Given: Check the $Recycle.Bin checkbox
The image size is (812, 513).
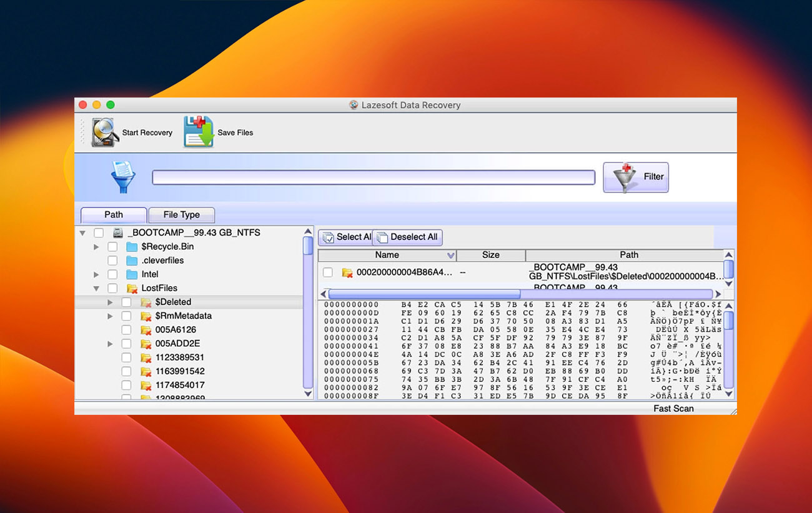Looking at the screenshot, I should pyautogui.click(x=112, y=246).
